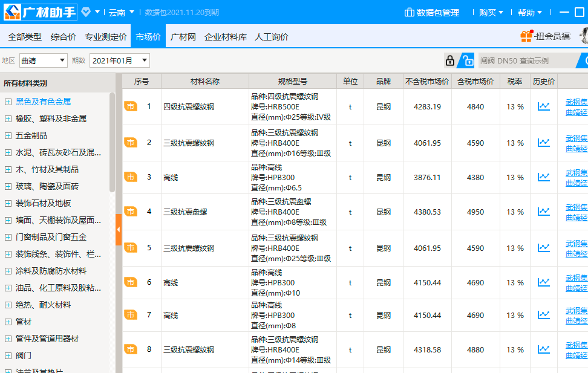Open the 地区 曲靖 dropdown
The width and height of the screenshot is (588, 373).
click(x=43, y=60)
